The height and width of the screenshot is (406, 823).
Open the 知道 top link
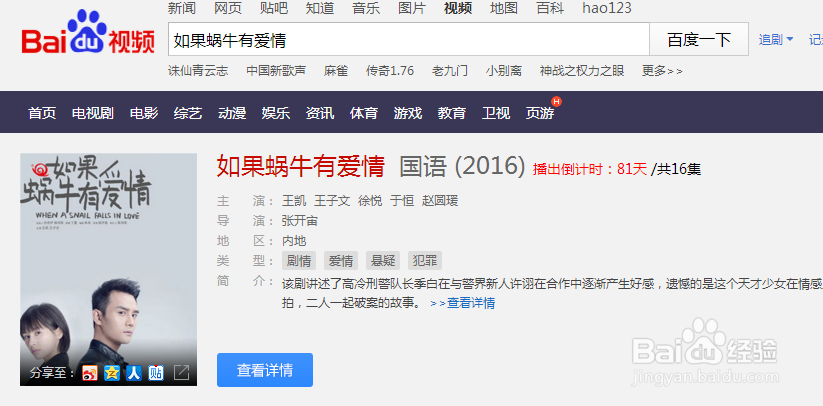[320, 8]
